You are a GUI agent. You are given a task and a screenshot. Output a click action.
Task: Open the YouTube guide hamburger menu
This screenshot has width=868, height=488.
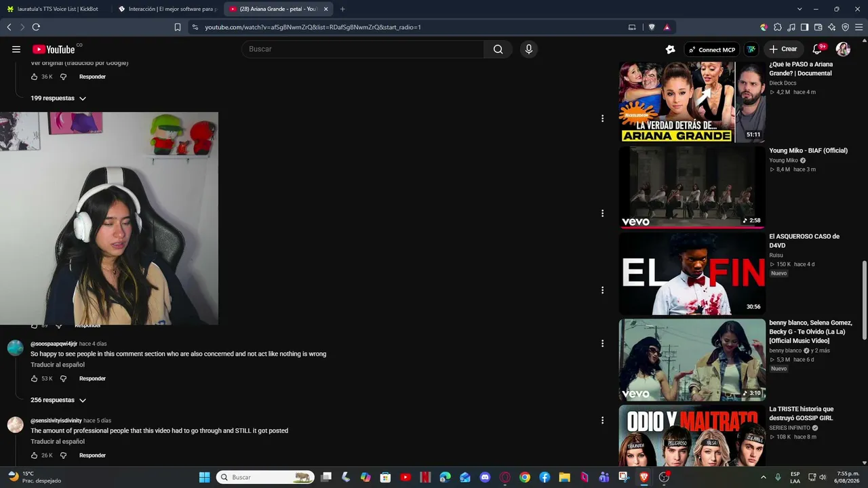tap(16, 49)
